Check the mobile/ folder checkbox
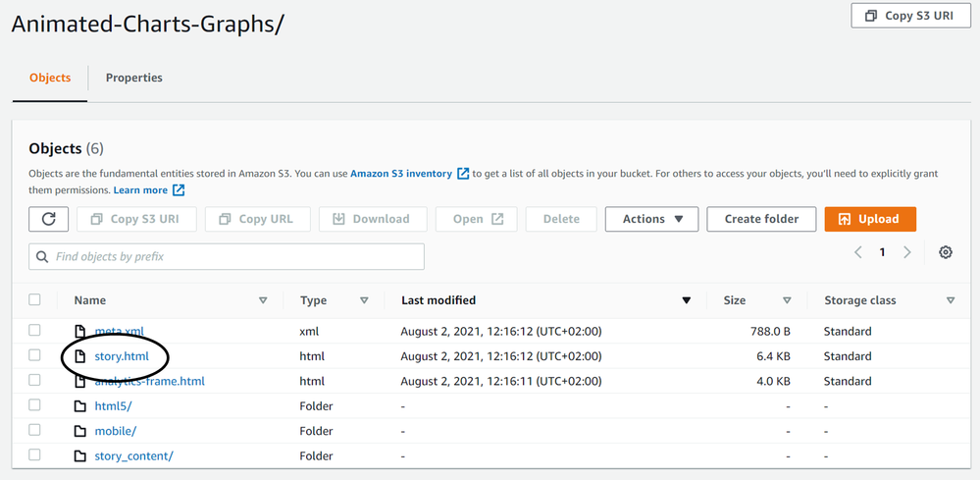 (x=35, y=430)
